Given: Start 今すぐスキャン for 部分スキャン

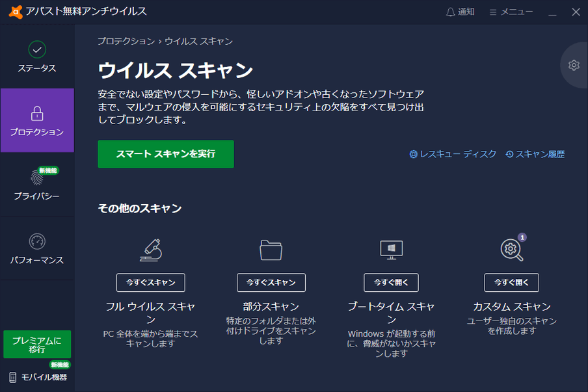Looking at the screenshot, I should click(x=271, y=283).
